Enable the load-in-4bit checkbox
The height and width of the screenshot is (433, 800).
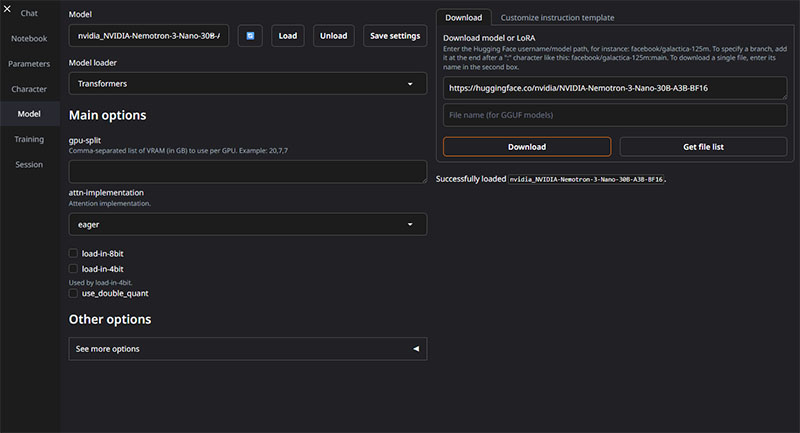pos(73,268)
